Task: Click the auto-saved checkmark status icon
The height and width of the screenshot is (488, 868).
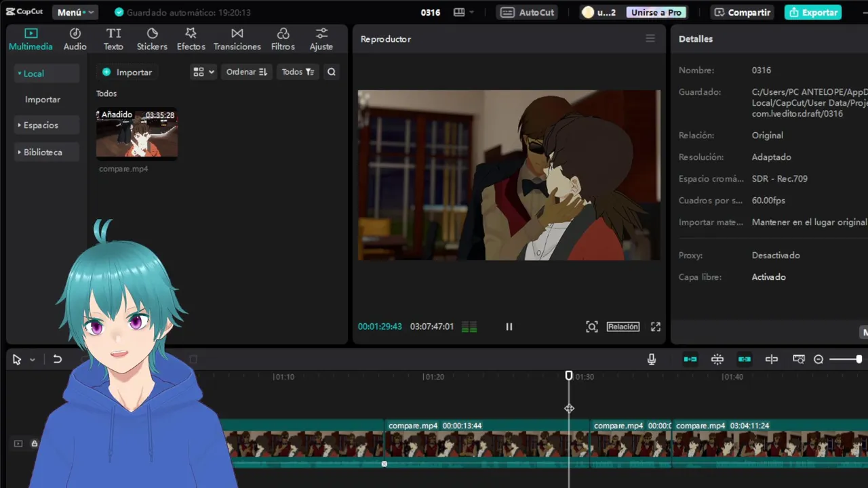Action: (x=119, y=12)
